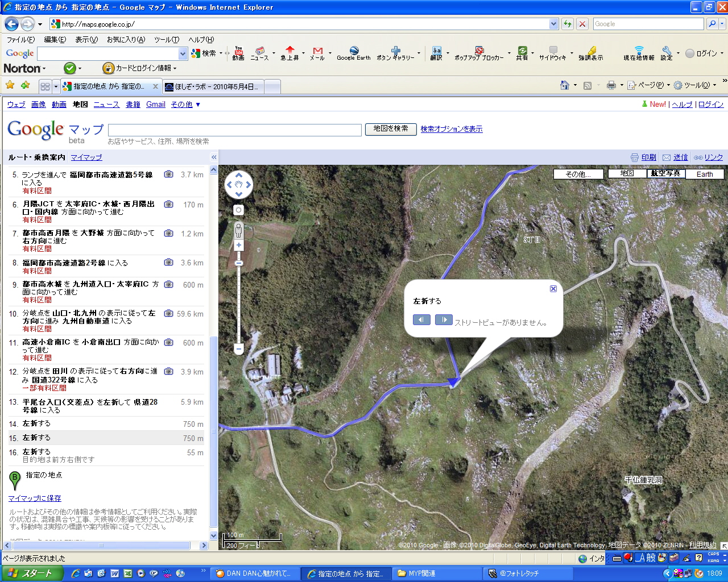The image size is (728, 582).
Task: Click the 地図を検索 button
Action: tap(391, 129)
